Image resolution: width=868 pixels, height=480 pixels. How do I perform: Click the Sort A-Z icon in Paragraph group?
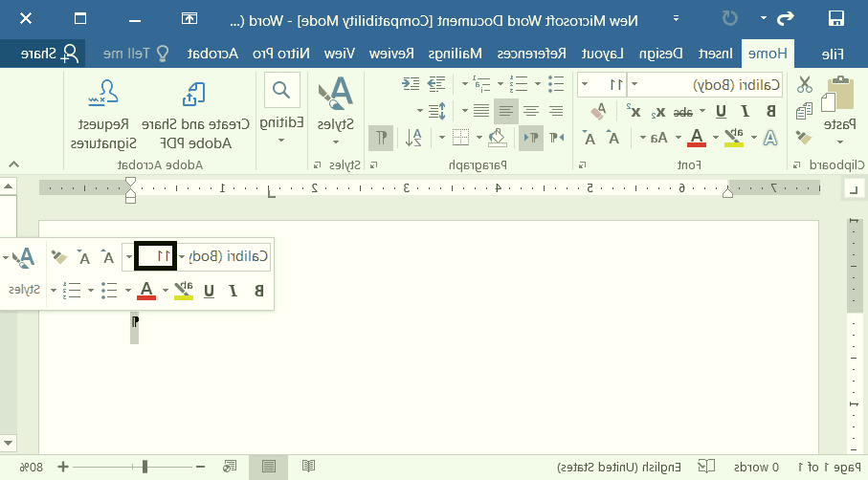414,138
